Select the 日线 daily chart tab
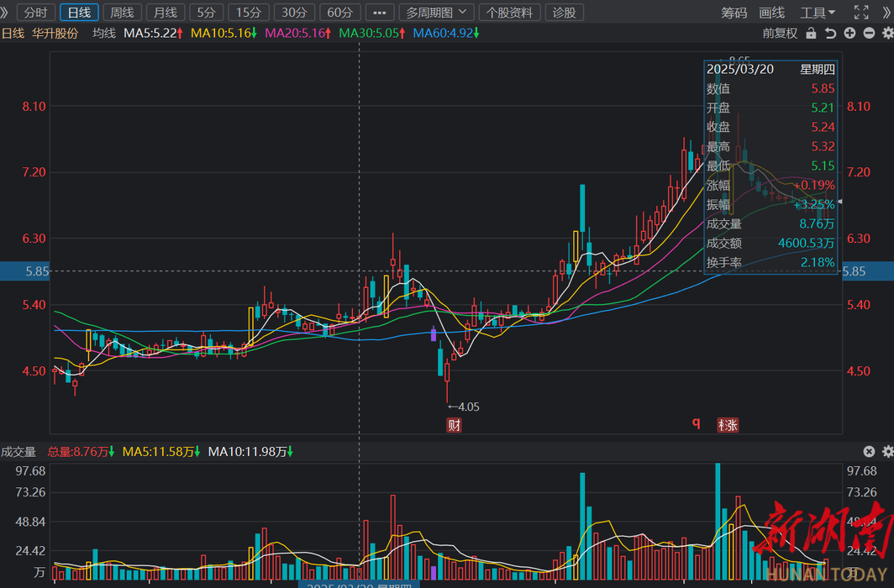894x588 pixels. pyautogui.click(x=79, y=12)
